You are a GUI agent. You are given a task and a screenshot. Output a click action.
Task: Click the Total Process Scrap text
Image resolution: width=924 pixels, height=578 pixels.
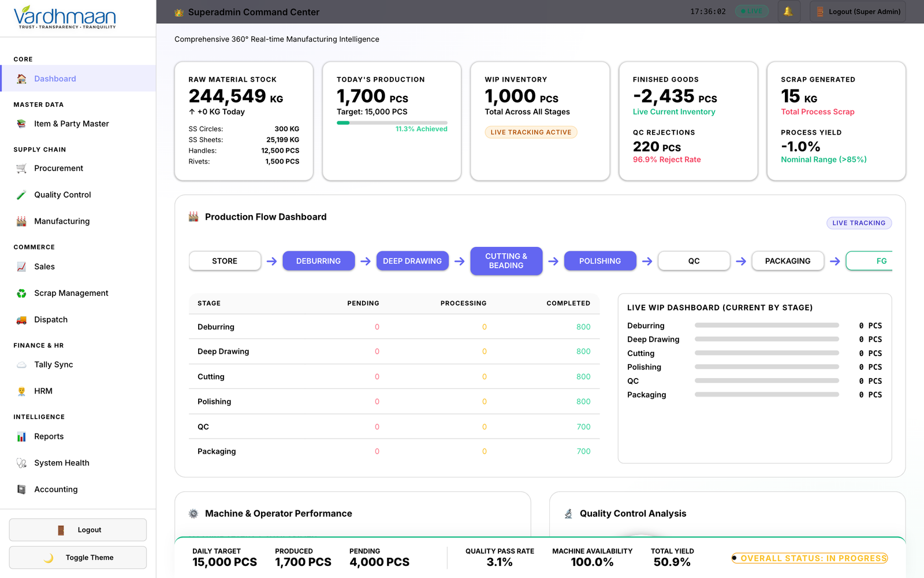pyautogui.click(x=817, y=112)
